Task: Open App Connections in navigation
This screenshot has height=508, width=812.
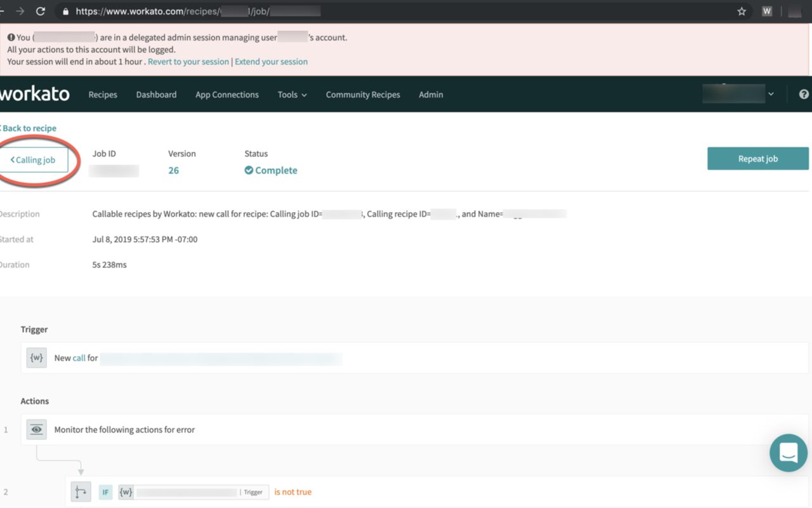Action: [x=227, y=95]
